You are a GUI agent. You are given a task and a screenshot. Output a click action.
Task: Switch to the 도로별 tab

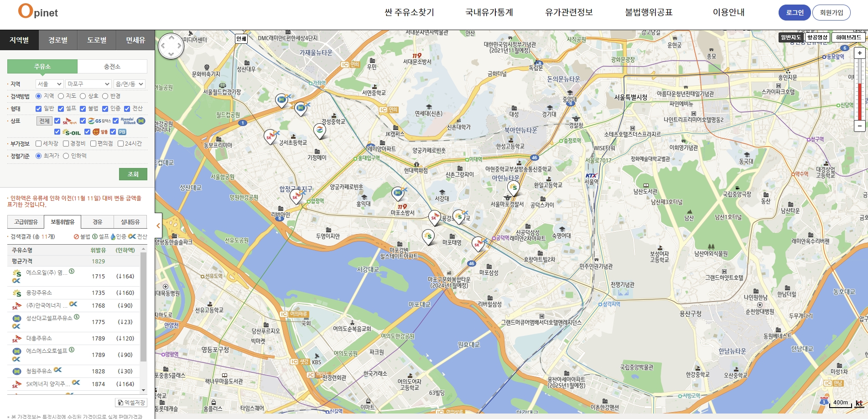[x=97, y=40]
